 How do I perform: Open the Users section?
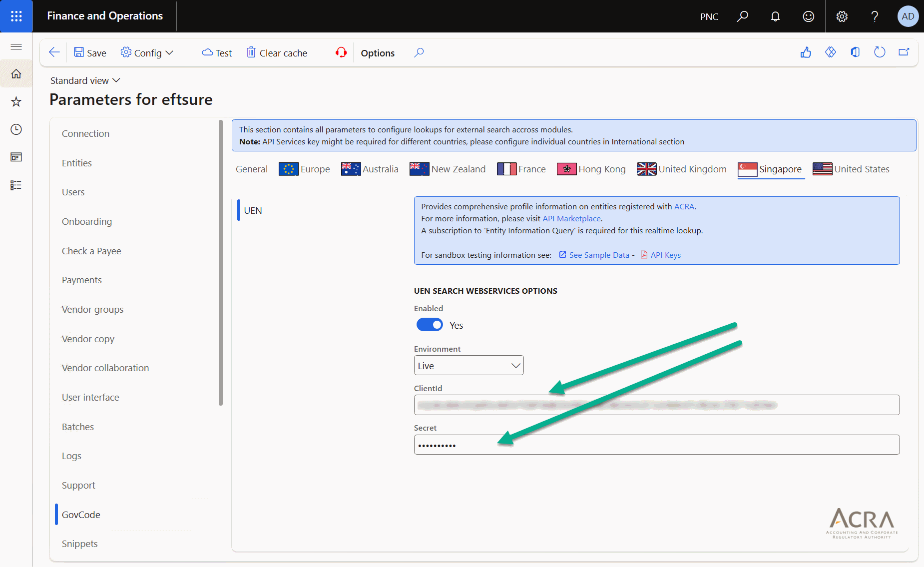[73, 192]
